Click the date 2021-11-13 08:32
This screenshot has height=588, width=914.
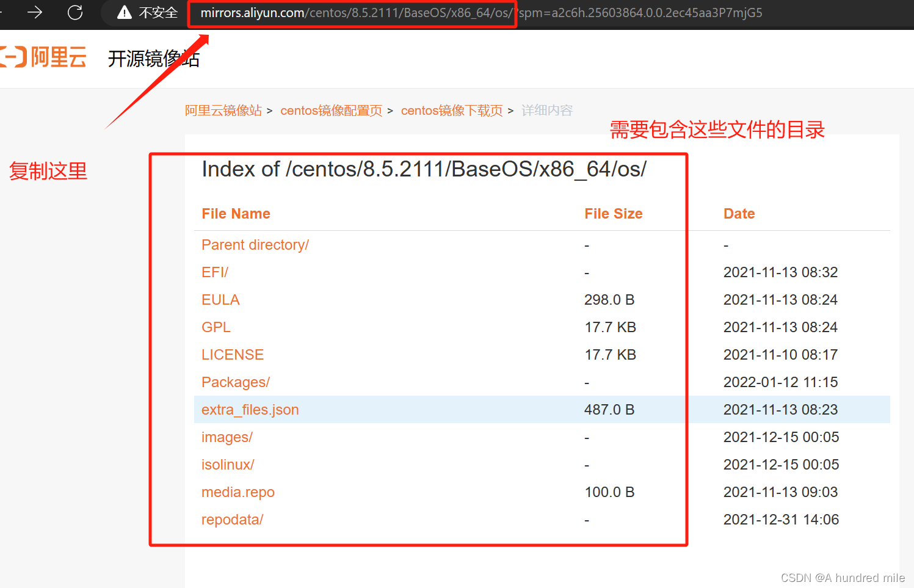(781, 272)
